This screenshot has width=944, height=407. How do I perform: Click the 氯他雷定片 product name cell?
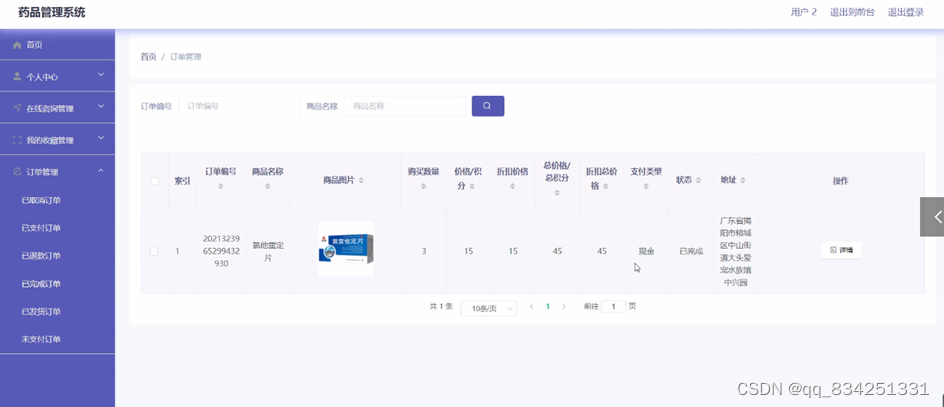click(267, 251)
